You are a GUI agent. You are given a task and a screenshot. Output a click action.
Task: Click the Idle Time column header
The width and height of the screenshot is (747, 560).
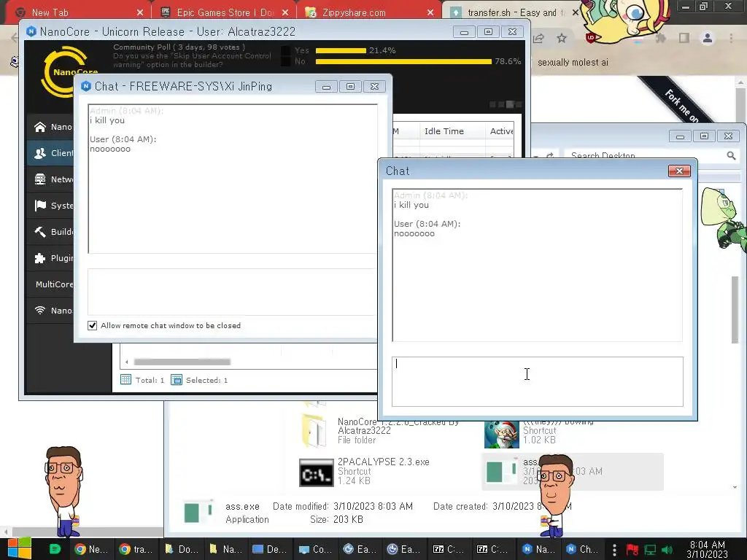coord(444,131)
